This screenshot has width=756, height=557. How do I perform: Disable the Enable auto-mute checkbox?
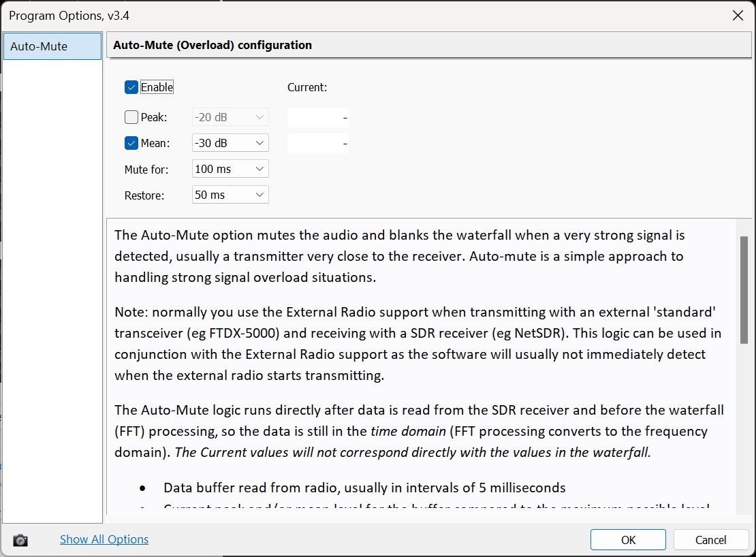click(131, 87)
